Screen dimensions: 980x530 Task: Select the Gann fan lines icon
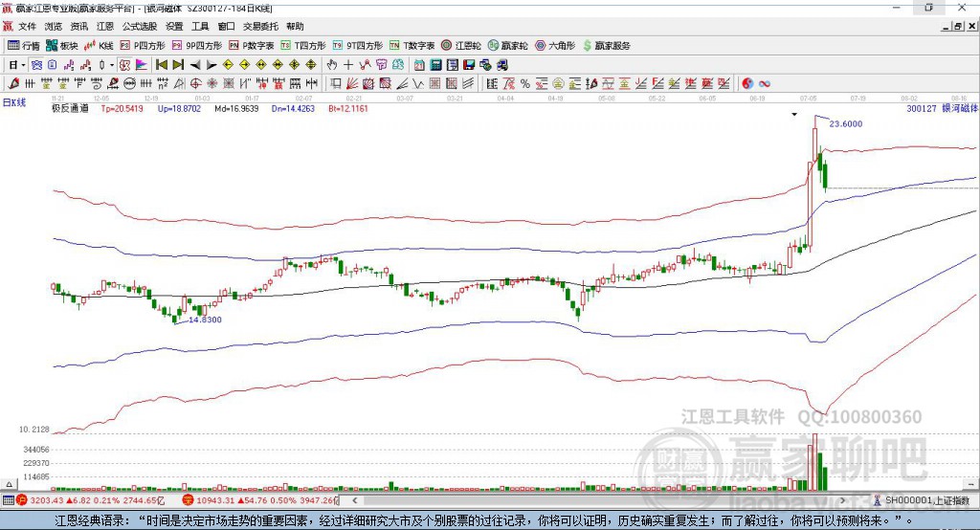tap(350, 83)
